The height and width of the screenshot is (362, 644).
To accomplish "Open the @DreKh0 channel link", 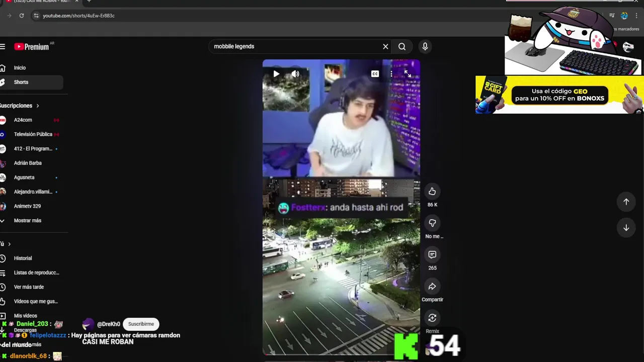I will tap(108, 324).
